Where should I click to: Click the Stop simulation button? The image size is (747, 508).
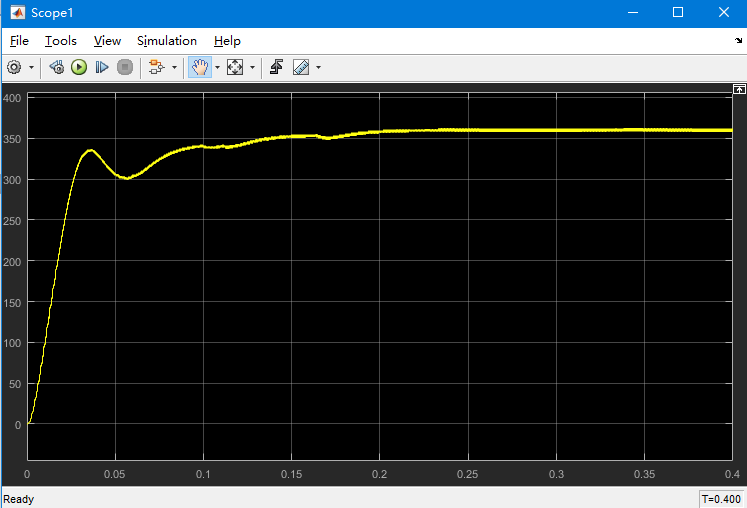point(125,67)
